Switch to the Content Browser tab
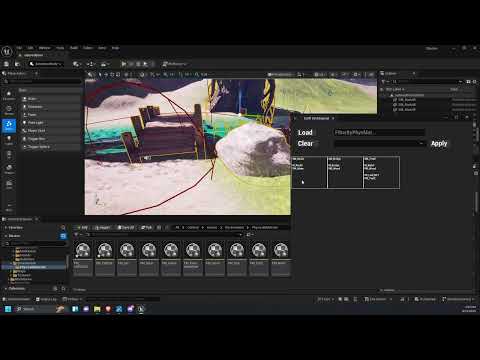This screenshot has height=360, width=480. click(x=19, y=219)
